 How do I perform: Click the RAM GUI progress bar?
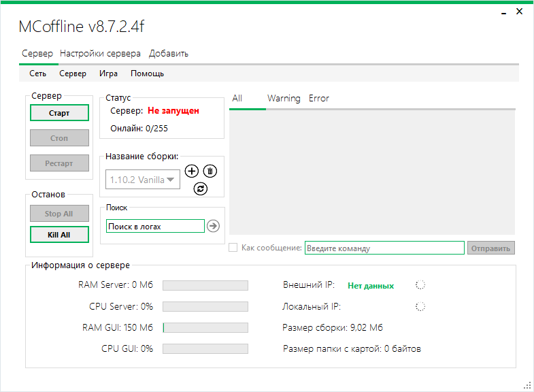pos(205,328)
